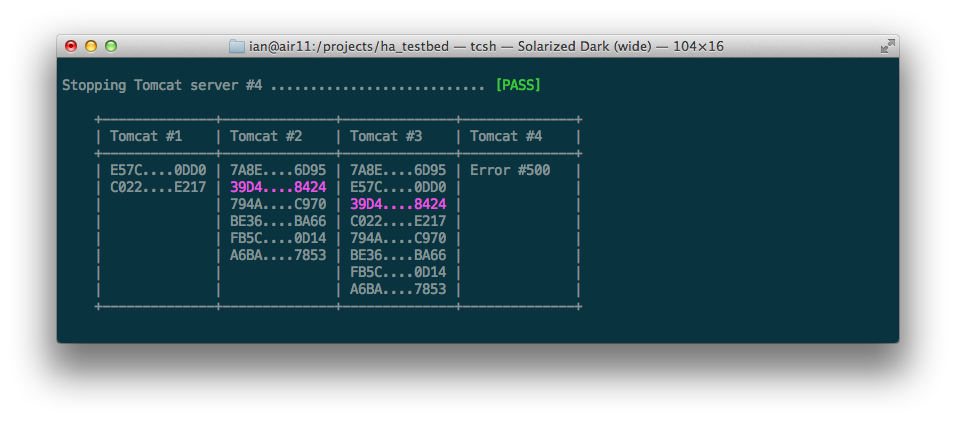
Task: Click 7A8E....6D95 in the Tomcat #2 column
Action: point(278,170)
